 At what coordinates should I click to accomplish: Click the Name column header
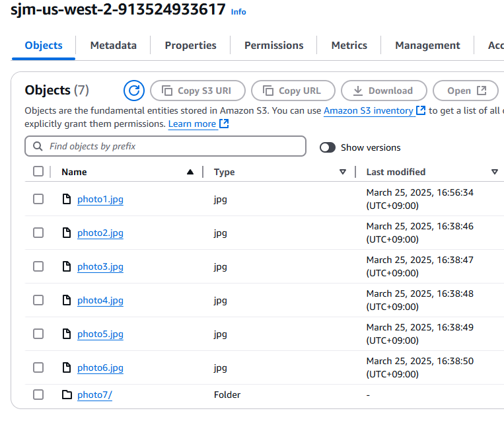(74, 172)
